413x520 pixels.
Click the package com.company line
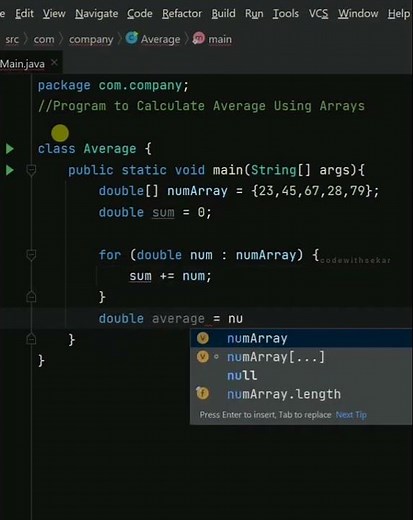coord(113,86)
